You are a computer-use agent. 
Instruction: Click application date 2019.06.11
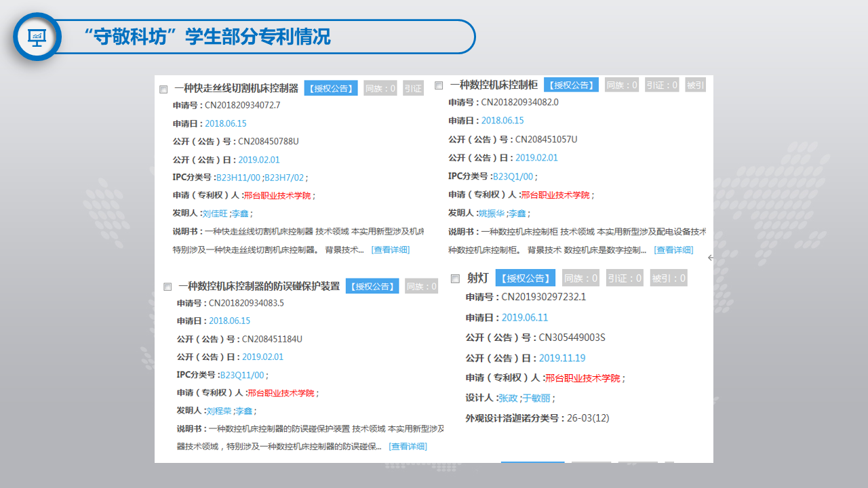tap(524, 317)
